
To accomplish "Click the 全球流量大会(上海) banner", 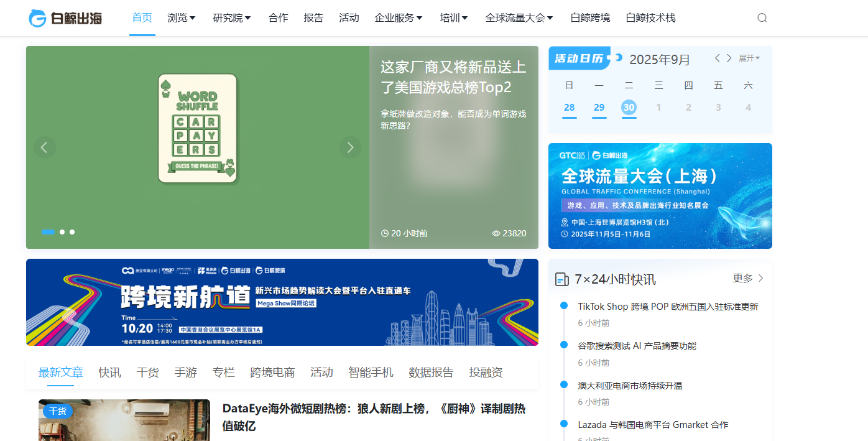I will click(x=660, y=196).
